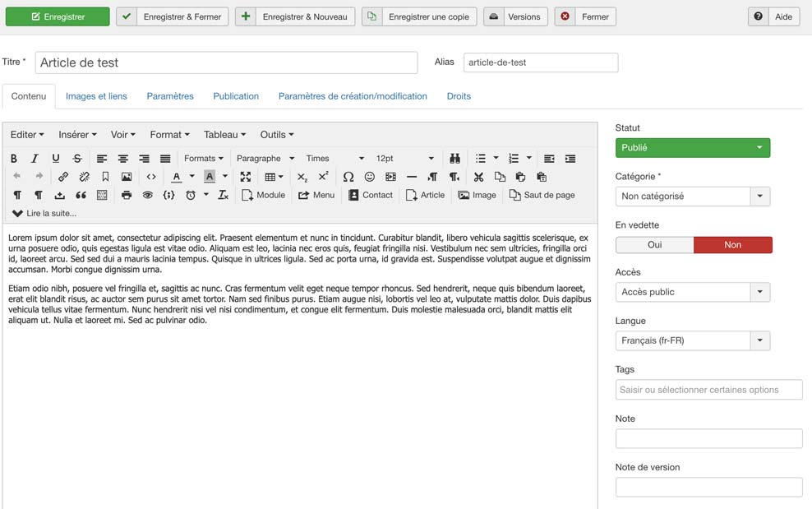
Task: Open the Catégorie dropdown
Action: tap(692, 197)
